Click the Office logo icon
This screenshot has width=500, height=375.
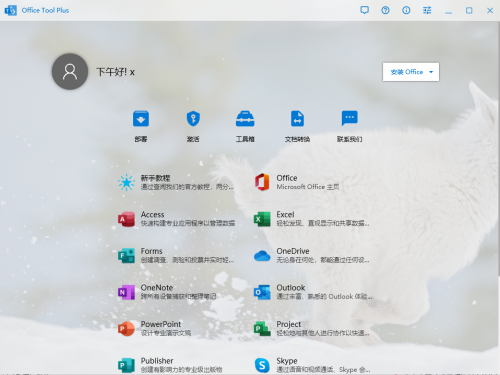click(262, 182)
